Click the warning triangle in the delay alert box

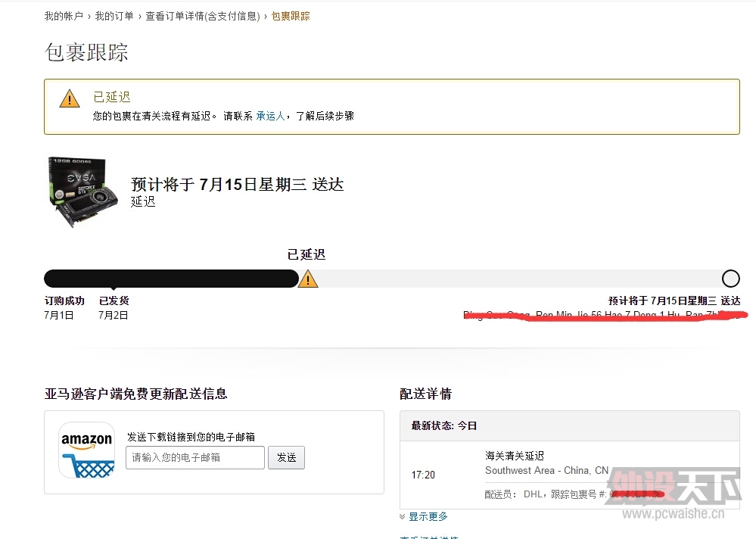click(70, 98)
